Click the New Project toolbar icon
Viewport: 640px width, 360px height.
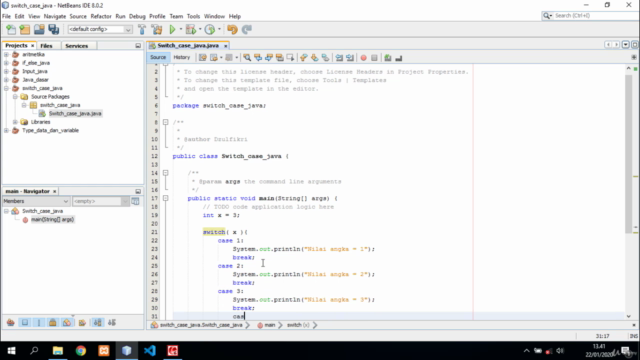click(x=25, y=29)
